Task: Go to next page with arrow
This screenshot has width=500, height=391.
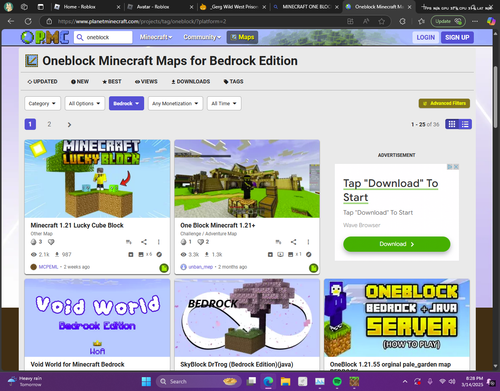Action: pos(69,125)
